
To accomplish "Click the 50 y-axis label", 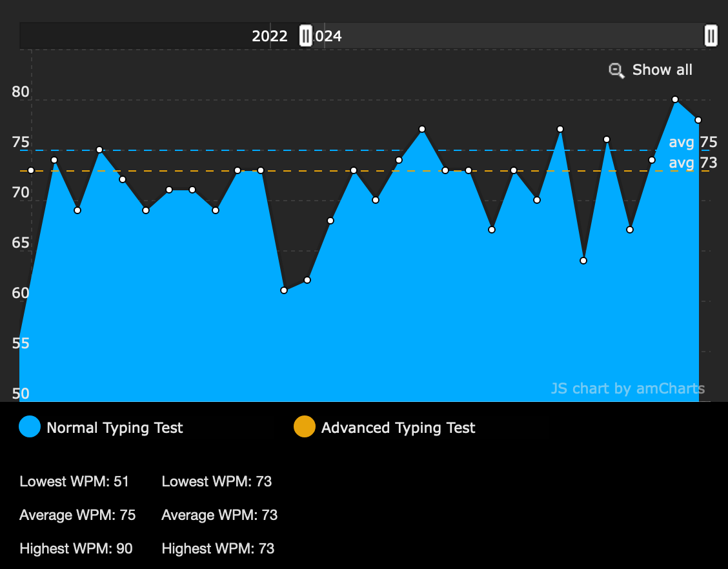I will pyautogui.click(x=21, y=394).
